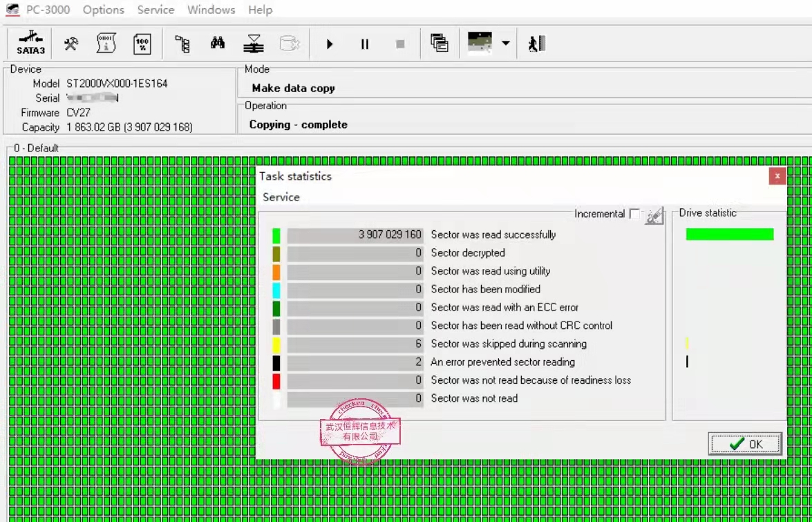
Task: Confirm the dialog with the OK button
Action: [x=745, y=444]
